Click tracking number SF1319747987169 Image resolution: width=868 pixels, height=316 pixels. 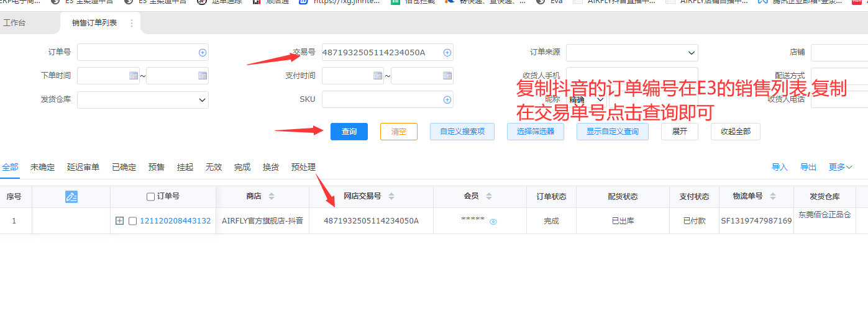tap(756, 221)
